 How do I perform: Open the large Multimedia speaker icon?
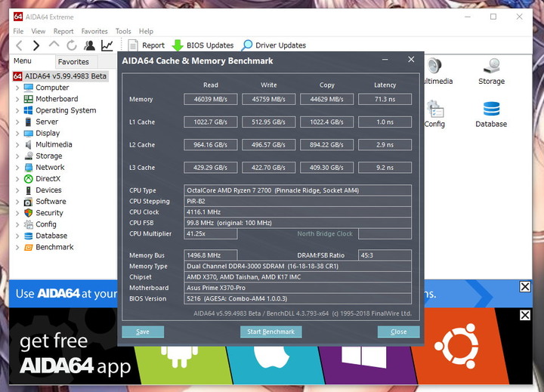pyautogui.click(x=434, y=66)
